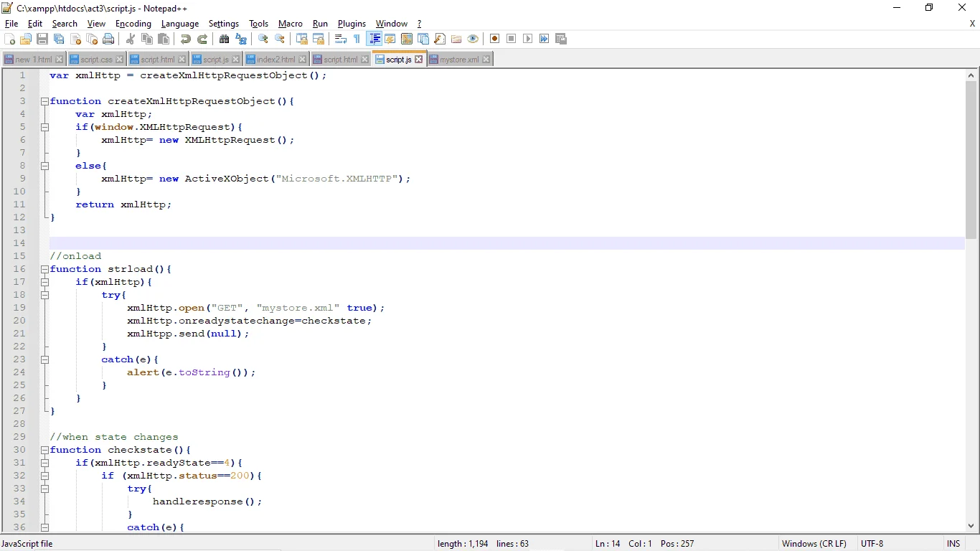Cut selection with the scissors icon
This screenshot has width=980, height=551.
coord(131,39)
